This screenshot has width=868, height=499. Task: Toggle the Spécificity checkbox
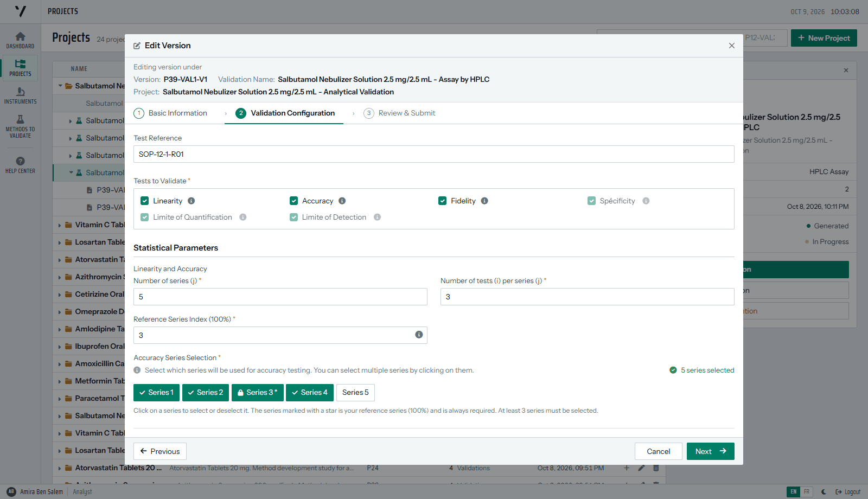click(x=591, y=201)
